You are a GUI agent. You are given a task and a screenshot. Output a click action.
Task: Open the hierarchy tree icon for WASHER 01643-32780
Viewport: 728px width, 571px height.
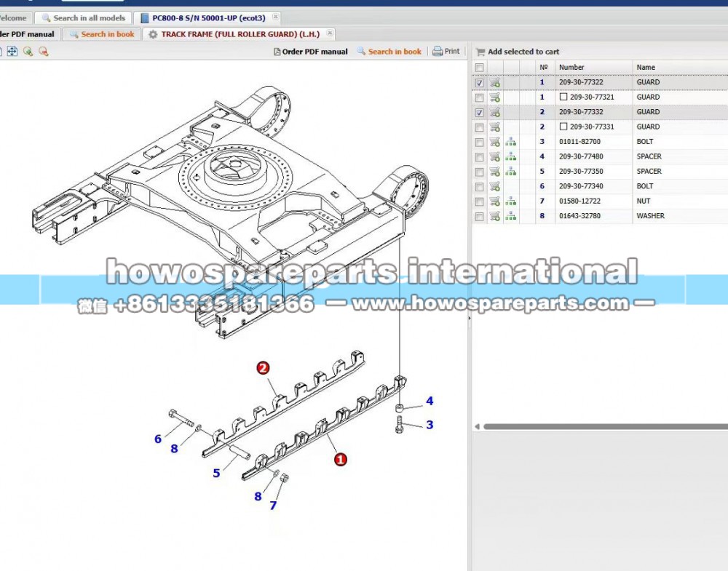point(511,216)
